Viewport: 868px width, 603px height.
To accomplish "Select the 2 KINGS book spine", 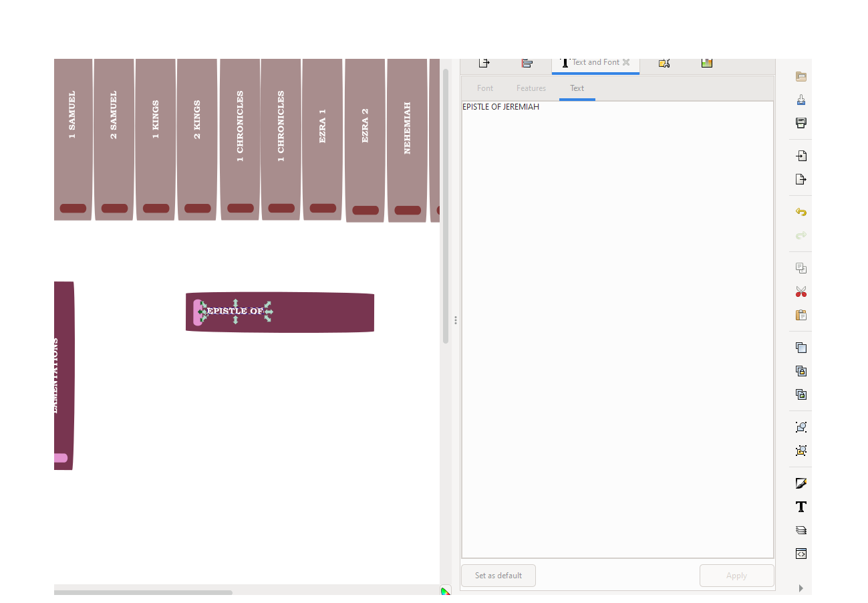I will click(197, 139).
